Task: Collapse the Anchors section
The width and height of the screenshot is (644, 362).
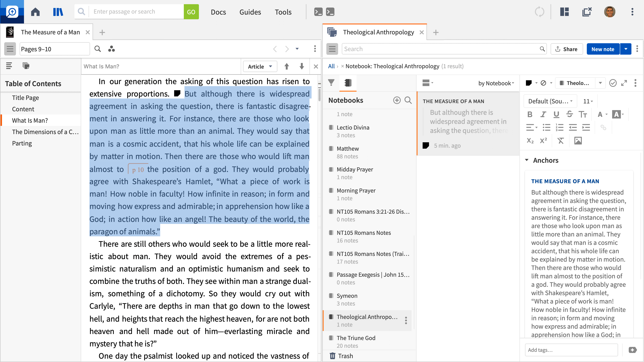Action: pos(527,160)
